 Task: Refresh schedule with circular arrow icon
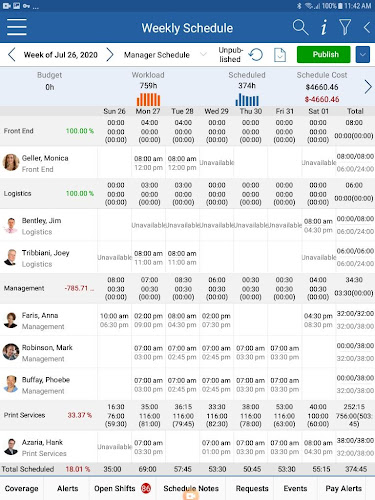click(x=256, y=55)
